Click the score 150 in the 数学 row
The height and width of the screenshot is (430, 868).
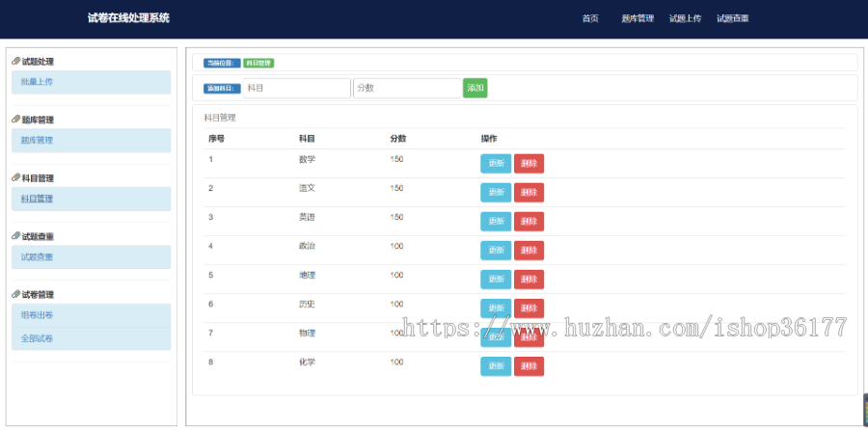[x=396, y=159]
